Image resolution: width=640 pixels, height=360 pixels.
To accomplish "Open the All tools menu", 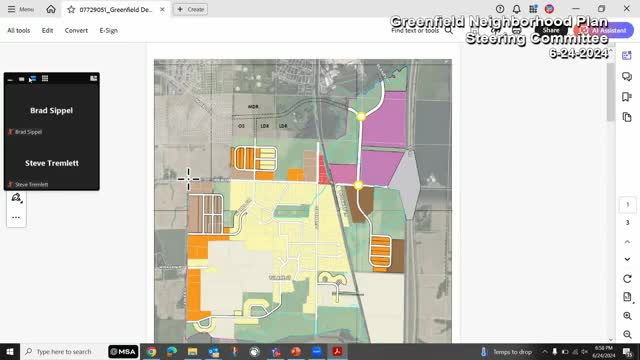I will point(19,30).
